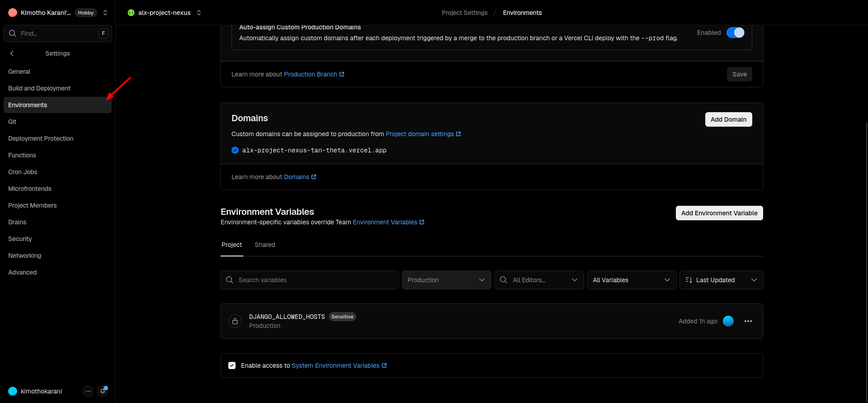
Task: Switch to the Shared tab
Action: point(265,245)
